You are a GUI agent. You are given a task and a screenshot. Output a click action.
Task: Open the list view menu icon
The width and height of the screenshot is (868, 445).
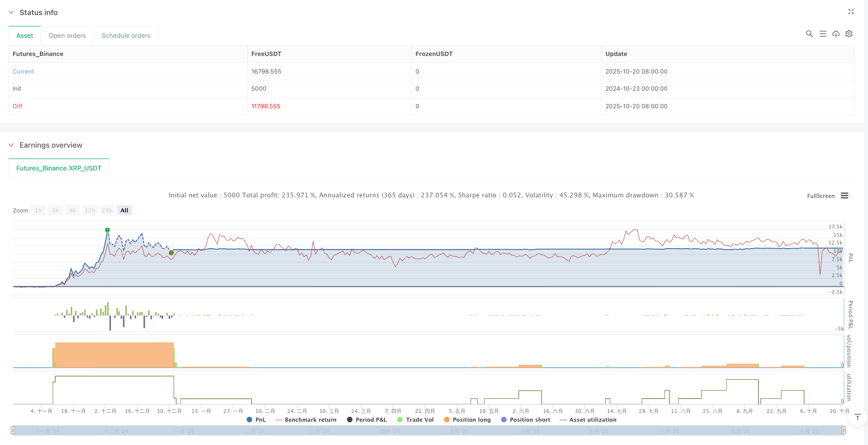pos(822,34)
